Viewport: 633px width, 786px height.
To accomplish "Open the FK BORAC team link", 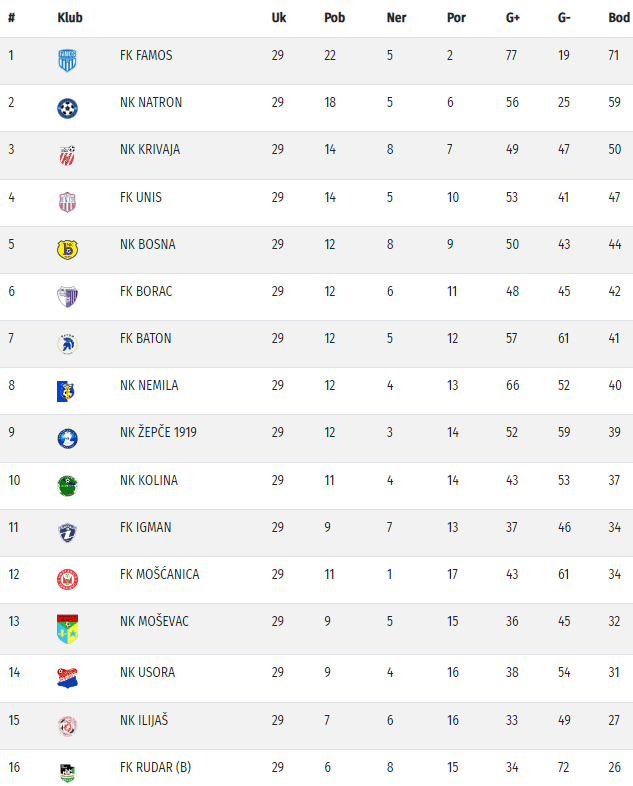I will (x=145, y=291).
